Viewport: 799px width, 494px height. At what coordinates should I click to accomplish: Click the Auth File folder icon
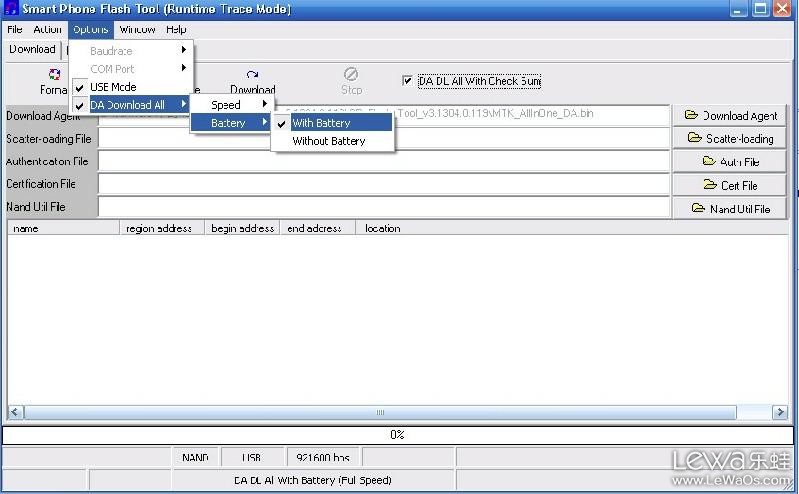tap(709, 161)
